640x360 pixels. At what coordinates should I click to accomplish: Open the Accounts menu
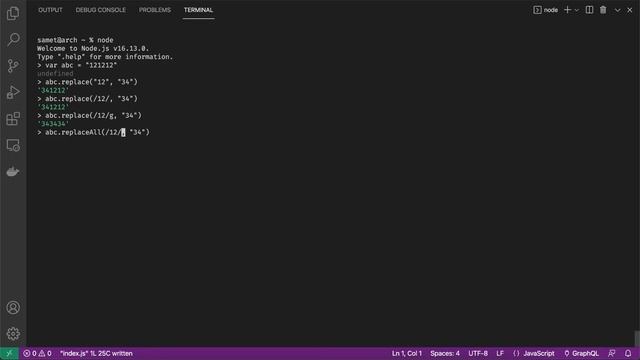coord(13,307)
